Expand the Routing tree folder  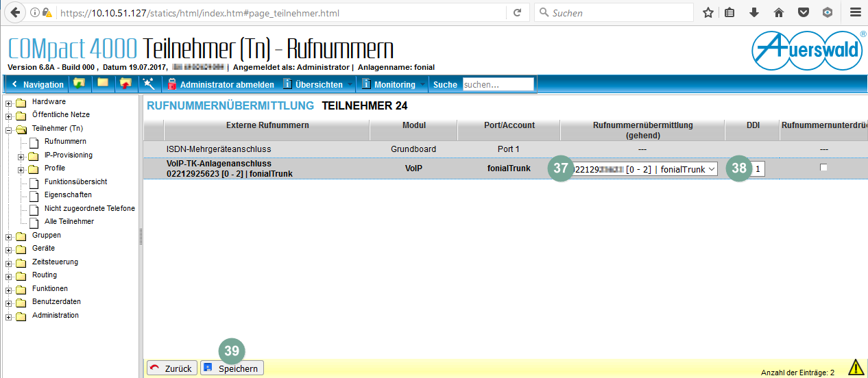(x=9, y=277)
